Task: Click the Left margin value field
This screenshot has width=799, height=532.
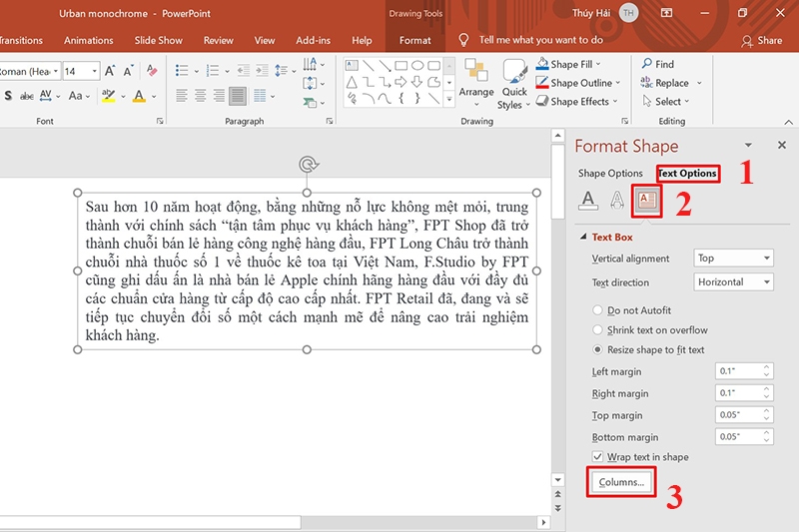Action: [x=738, y=371]
